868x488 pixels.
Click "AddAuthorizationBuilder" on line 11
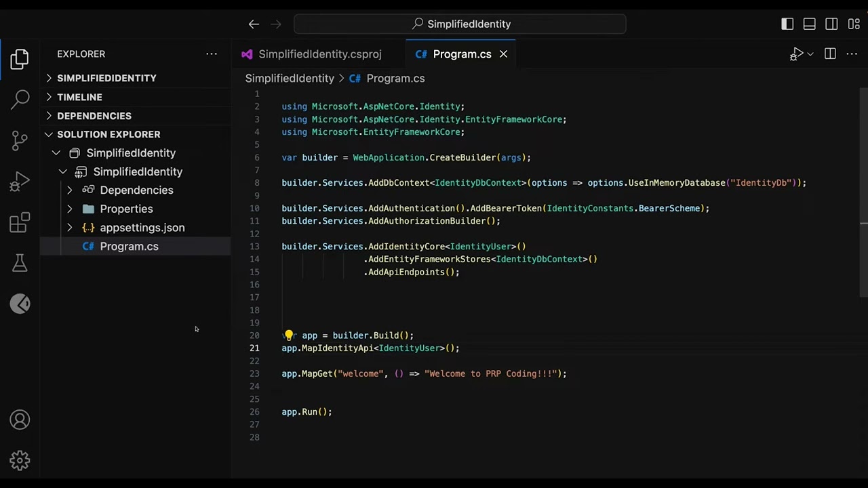coord(427,221)
